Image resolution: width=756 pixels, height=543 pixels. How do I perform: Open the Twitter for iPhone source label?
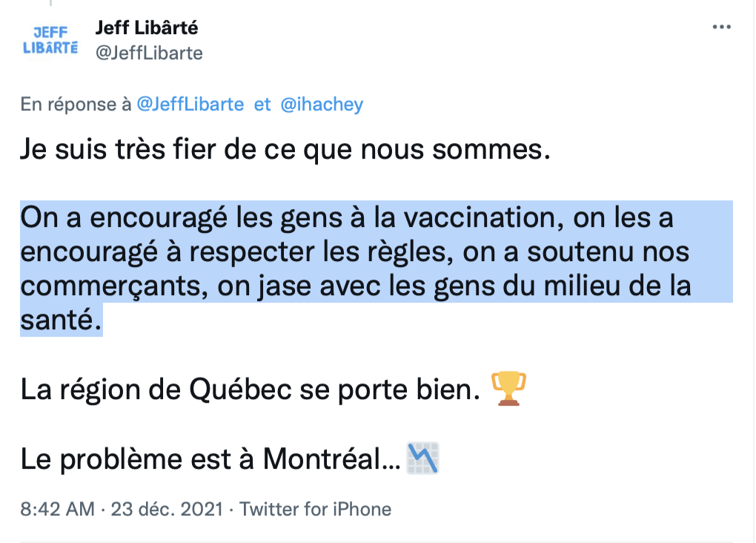point(315,509)
